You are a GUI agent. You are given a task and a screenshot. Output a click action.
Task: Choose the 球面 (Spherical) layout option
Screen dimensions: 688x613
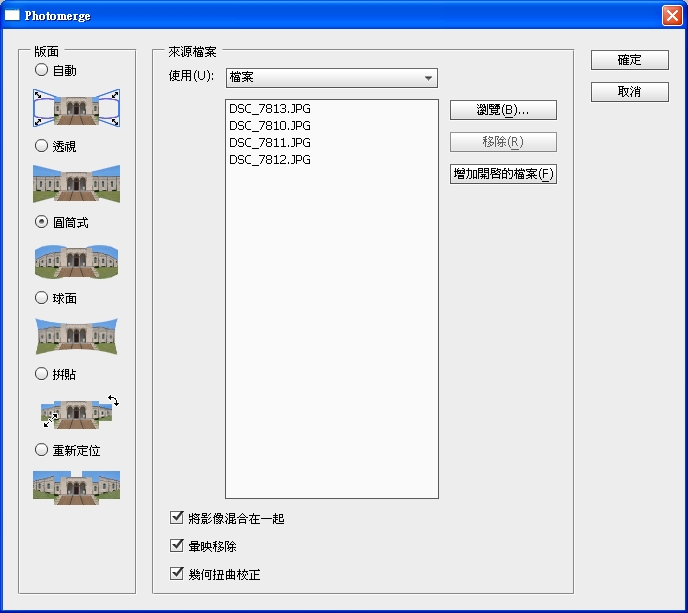(41, 298)
